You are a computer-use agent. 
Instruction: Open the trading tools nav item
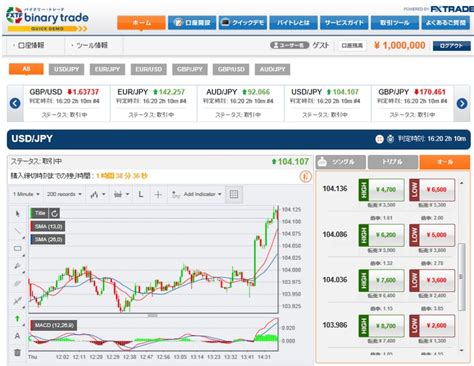(395, 22)
